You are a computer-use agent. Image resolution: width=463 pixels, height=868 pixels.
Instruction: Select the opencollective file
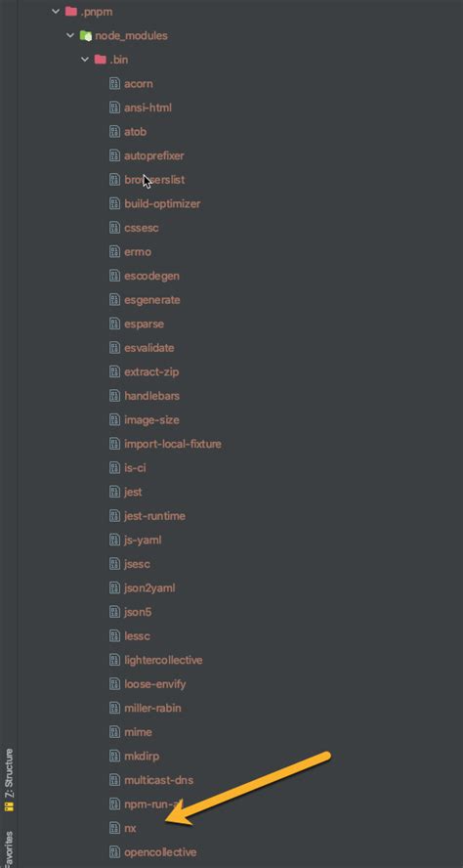click(x=160, y=852)
